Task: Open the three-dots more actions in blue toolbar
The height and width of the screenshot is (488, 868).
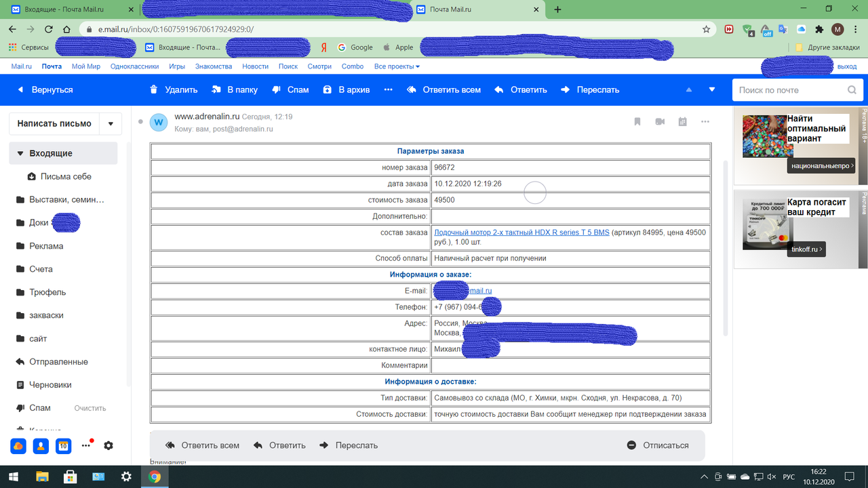Action: (x=389, y=89)
